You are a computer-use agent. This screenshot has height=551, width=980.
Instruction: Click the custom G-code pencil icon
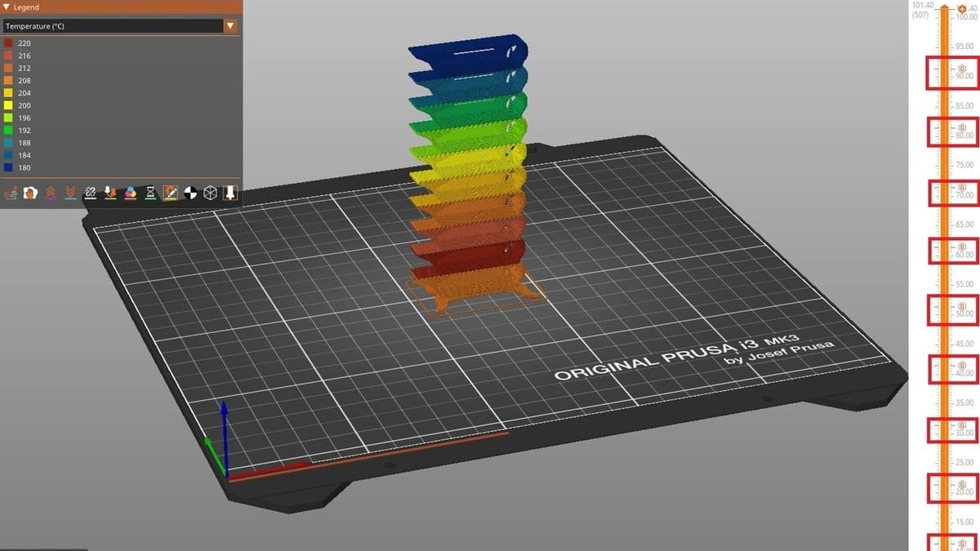click(x=171, y=193)
